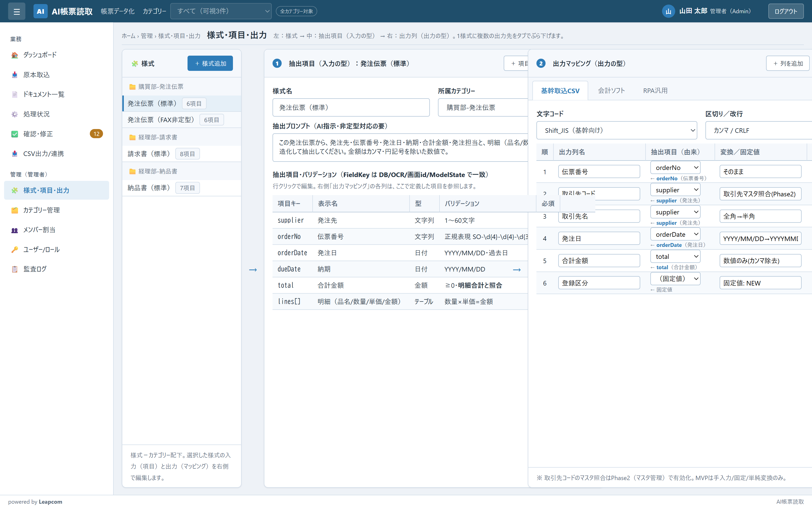
Task: Click the 数値のみ(カンマ除去) conversion field
Action: (760, 261)
